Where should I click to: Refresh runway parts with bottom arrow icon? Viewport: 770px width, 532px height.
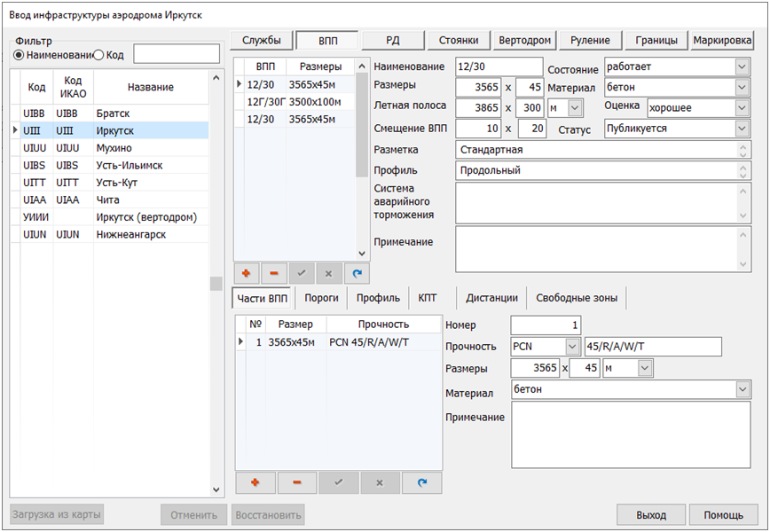click(x=421, y=482)
